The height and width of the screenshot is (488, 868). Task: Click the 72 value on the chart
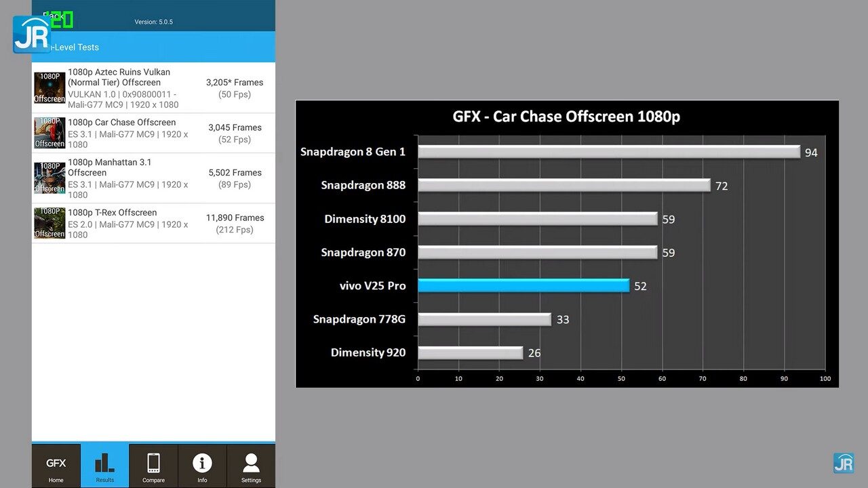tap(722, 186)
